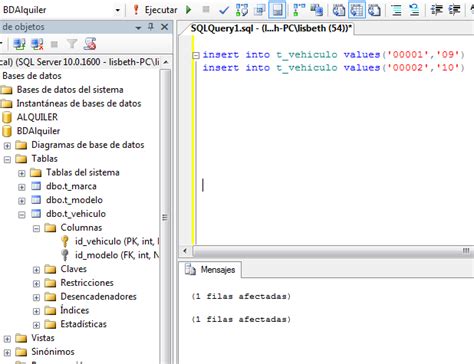Collapse the insert statement outline box
474x364 pixels.
point(196,55)
